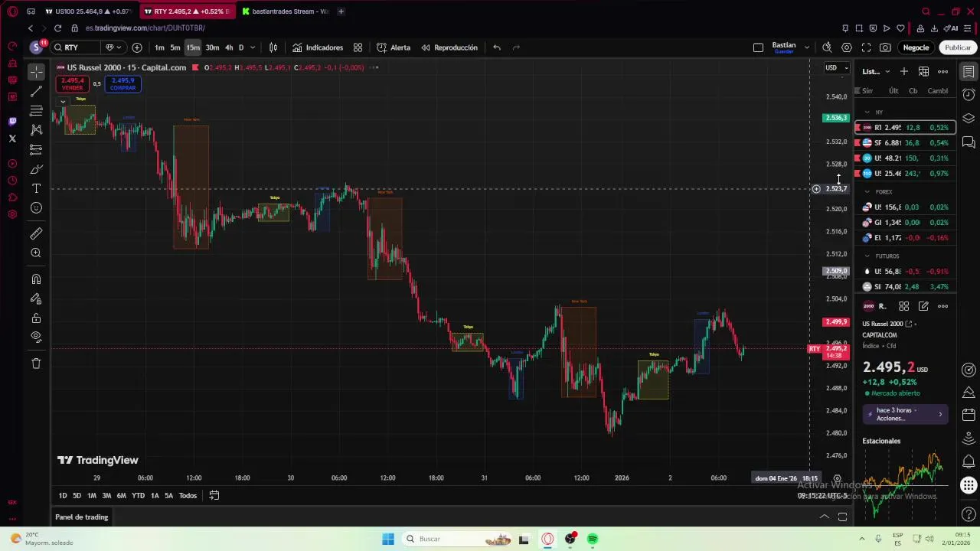Image resolution: width=980 pixels, height=551 pixels.
Task: Collapse the FUTUROS watchlist section
Action: click(867, 256)
